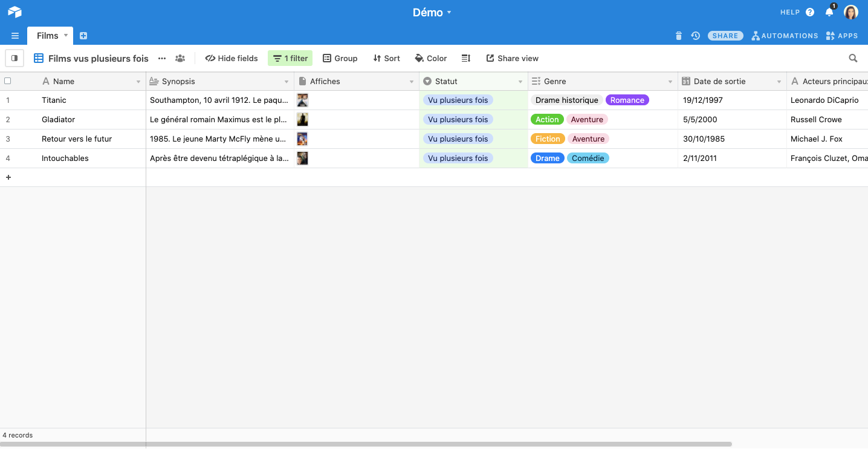Click the purple Romance genre tag

pos(627,100)
